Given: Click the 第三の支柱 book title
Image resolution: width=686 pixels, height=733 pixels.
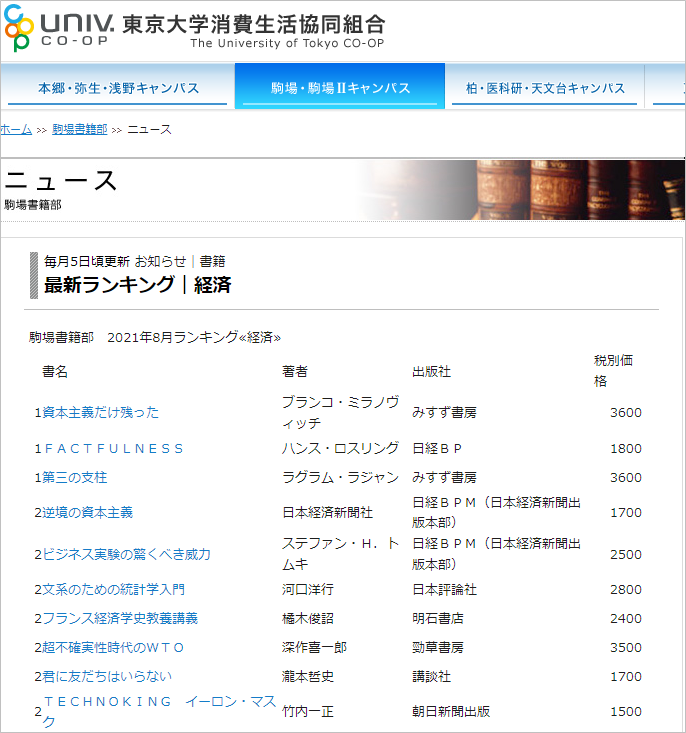Looking at the screenshot, I should [74, 477].
